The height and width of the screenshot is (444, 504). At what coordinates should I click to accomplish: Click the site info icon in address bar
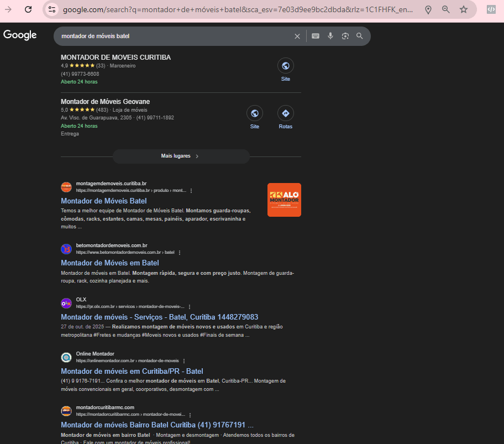[52, 9]
